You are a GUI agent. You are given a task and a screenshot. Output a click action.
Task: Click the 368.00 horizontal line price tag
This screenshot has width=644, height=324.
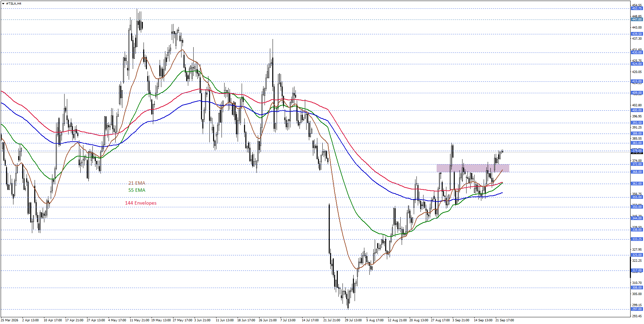point(637,172)
